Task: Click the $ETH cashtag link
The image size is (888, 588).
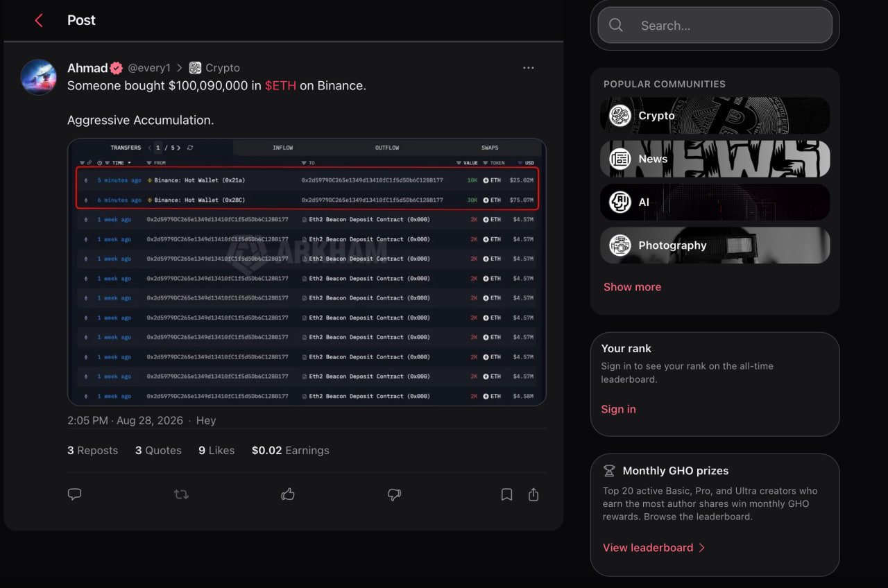Action: (x=280, y=85)
